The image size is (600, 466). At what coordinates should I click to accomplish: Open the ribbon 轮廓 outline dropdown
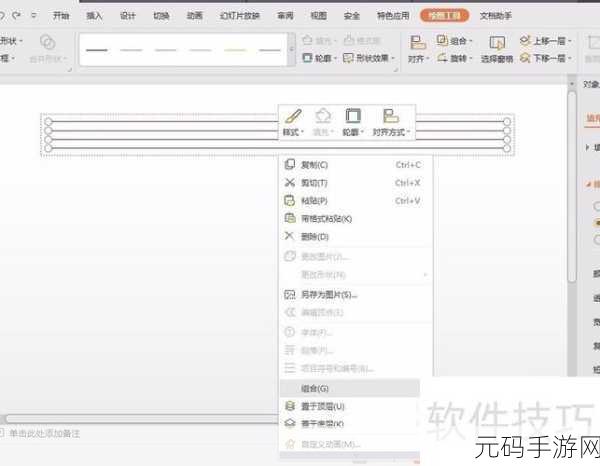coord(335,58)
